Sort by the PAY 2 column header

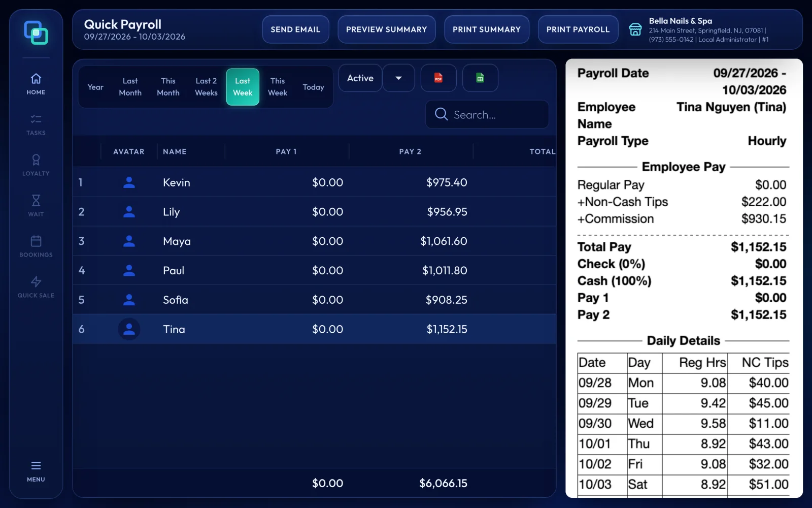point(410,151)
